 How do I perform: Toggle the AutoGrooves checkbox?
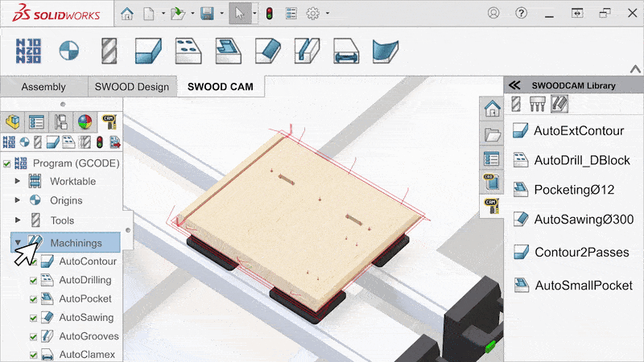33,337
